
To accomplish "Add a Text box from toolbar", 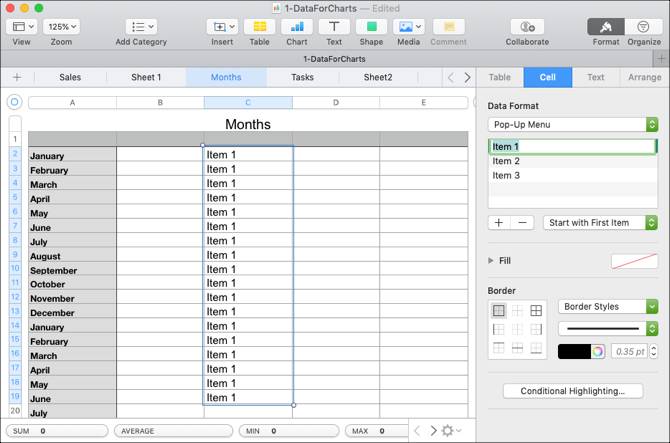I will tap(334, 27).
